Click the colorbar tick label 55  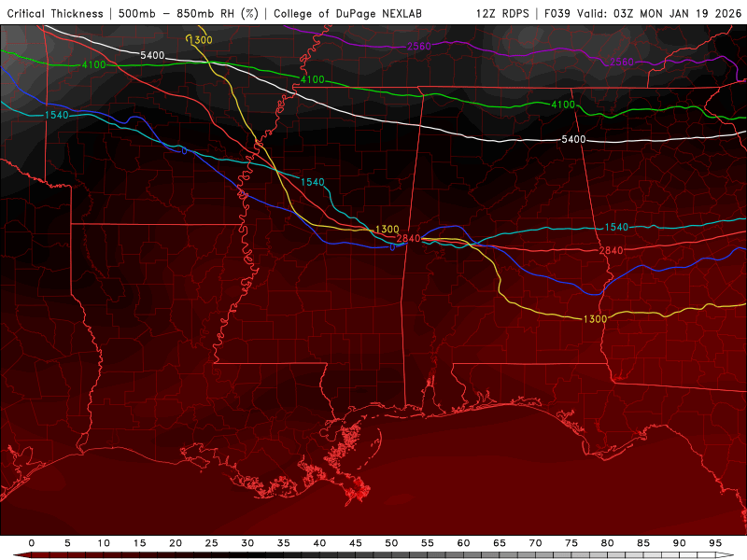click(428, 543)
